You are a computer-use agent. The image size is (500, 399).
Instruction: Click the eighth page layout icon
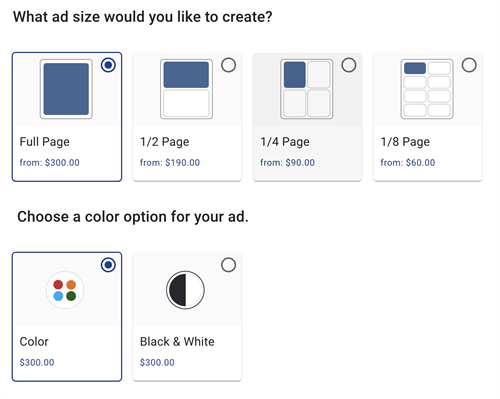(427, 89)
